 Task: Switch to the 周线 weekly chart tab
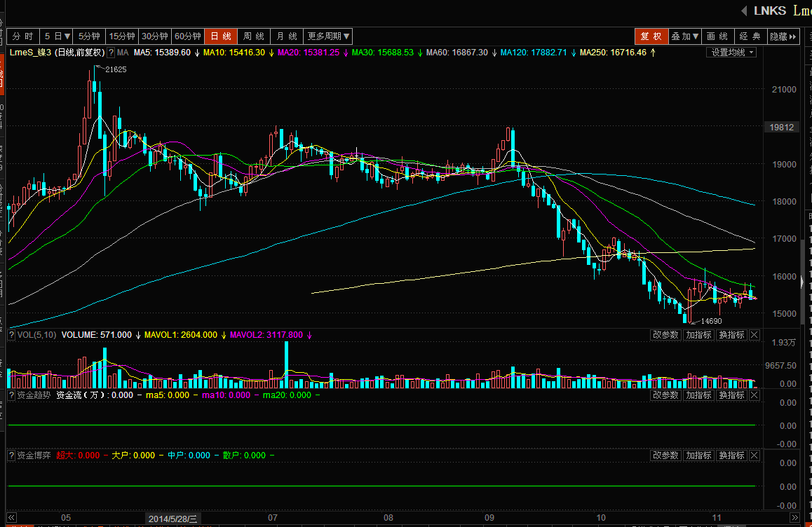[x=253, y=36]
